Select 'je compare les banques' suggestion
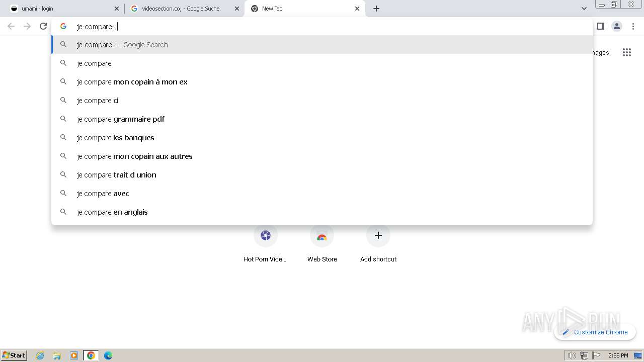The height and width of the screenshot is (362, 644). 322,138
